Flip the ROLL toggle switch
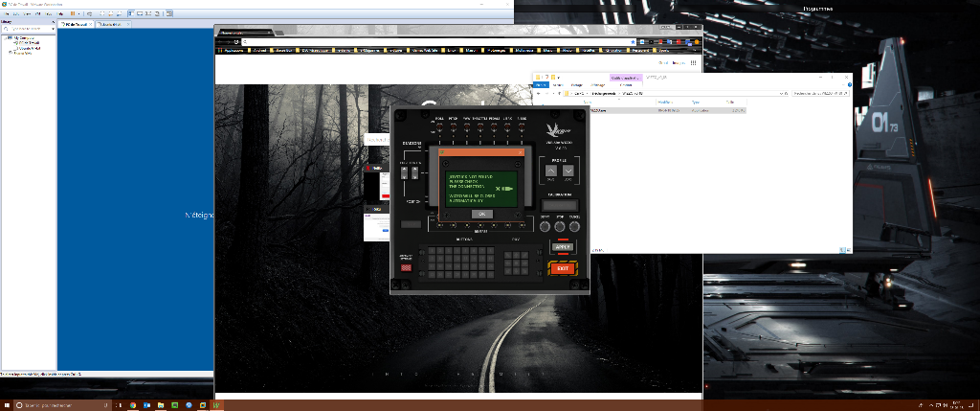The height and width of the screenshot is (411, 980). 439,127
